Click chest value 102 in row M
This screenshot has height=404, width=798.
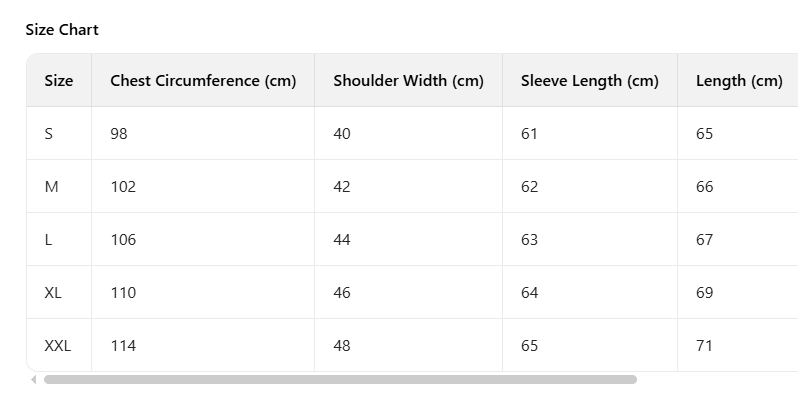[123, 186]
